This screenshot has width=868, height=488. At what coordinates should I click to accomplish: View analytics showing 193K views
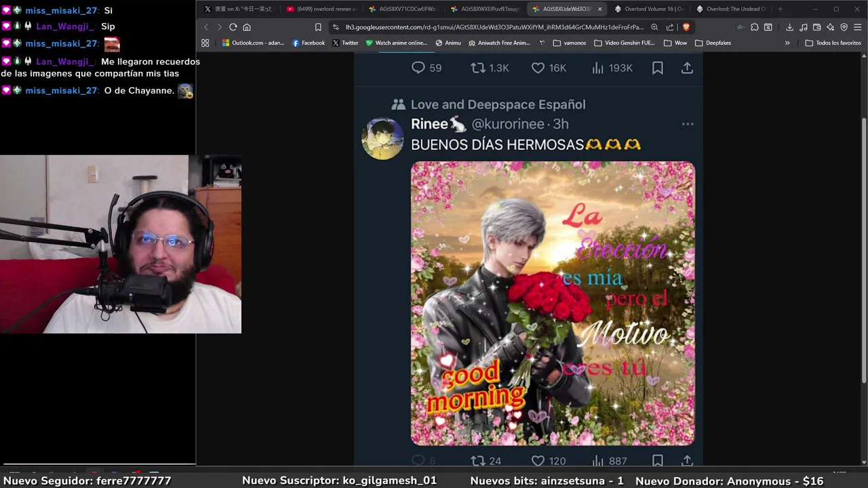[612, 68]
